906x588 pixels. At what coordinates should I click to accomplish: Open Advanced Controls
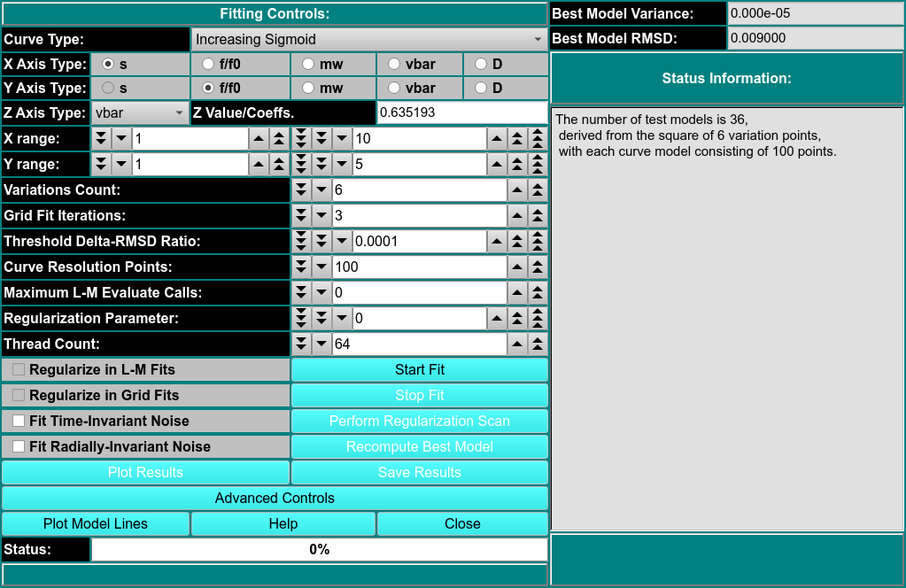coord(275,499)
